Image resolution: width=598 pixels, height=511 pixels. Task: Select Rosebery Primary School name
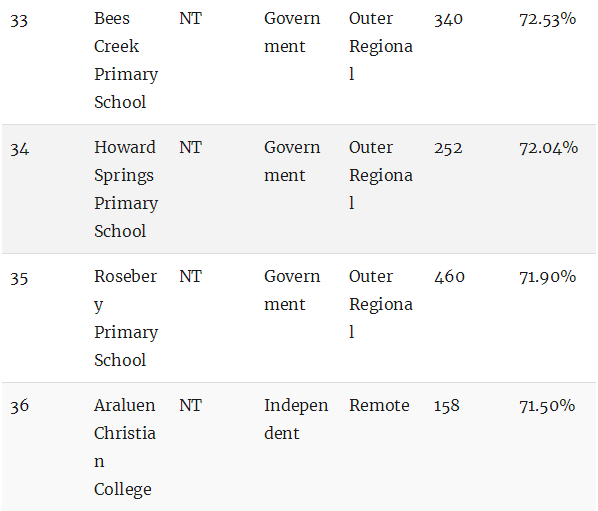126,318
